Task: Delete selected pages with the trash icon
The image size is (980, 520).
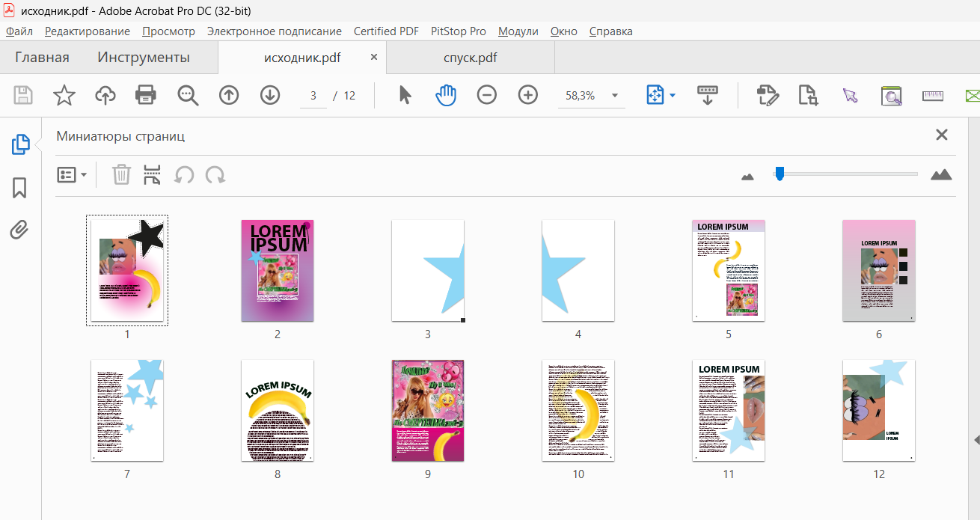Action: [121, 175]
